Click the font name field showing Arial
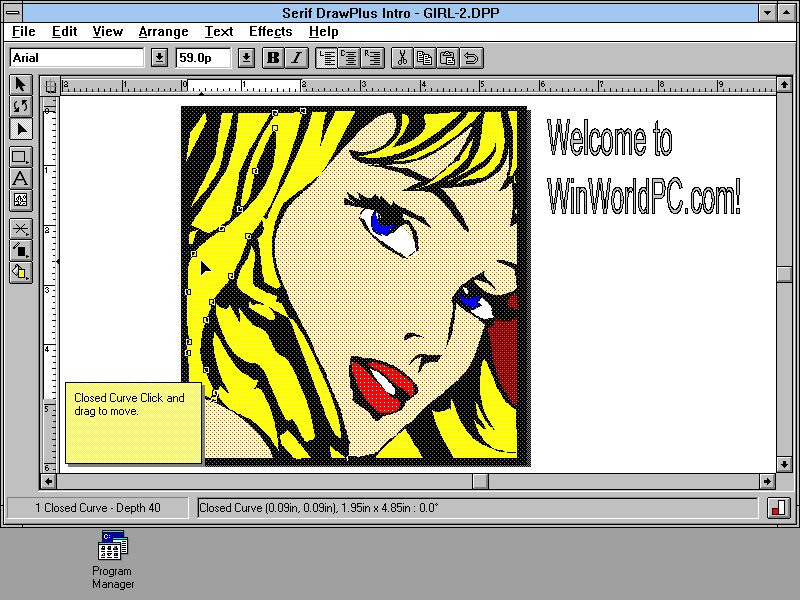 [x=77, y=58]
